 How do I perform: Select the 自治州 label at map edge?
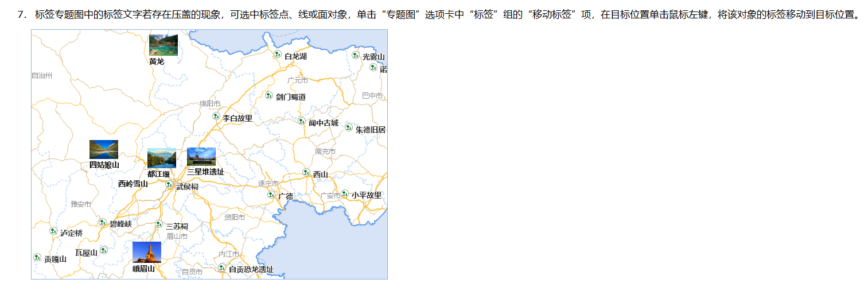click(x=42, y=75)
